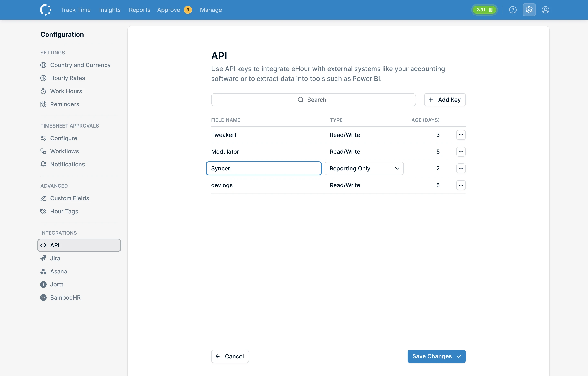
Task: Click the dollar icon beside Hourly Rates
Action: 43,78
